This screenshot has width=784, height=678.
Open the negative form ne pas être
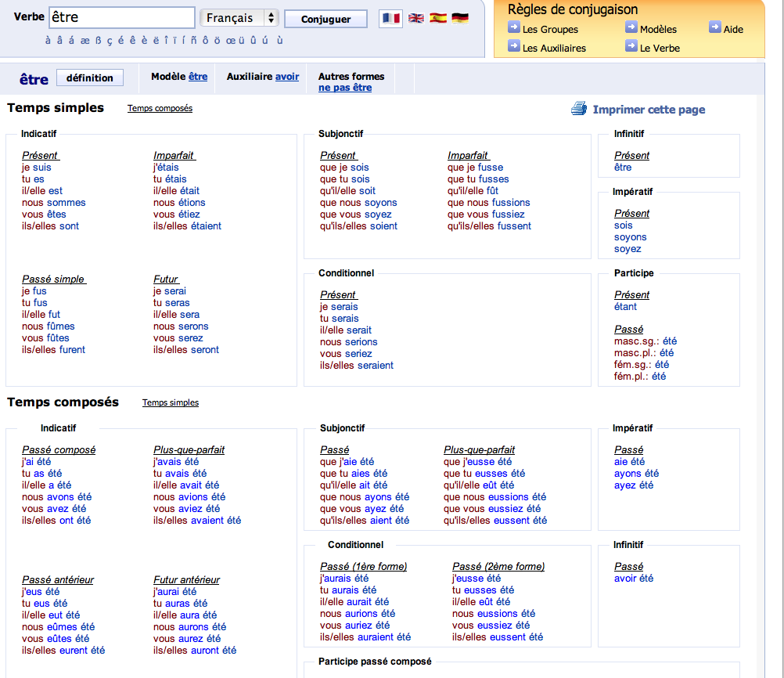tap(345, 88)
